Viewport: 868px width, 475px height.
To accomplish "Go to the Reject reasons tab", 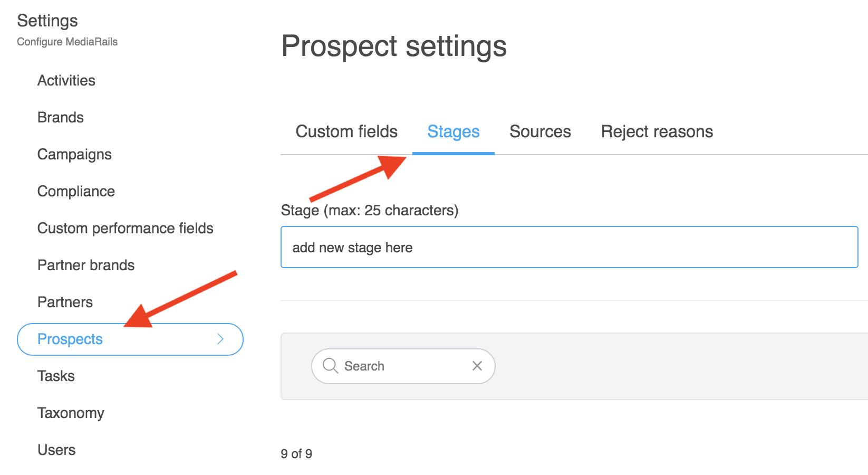I will coord(657,131).
